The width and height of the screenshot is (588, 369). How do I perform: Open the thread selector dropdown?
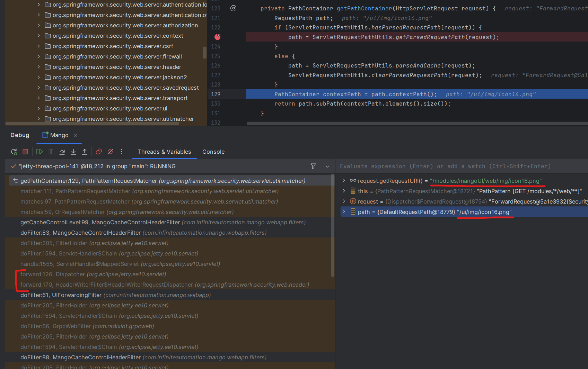327,166
